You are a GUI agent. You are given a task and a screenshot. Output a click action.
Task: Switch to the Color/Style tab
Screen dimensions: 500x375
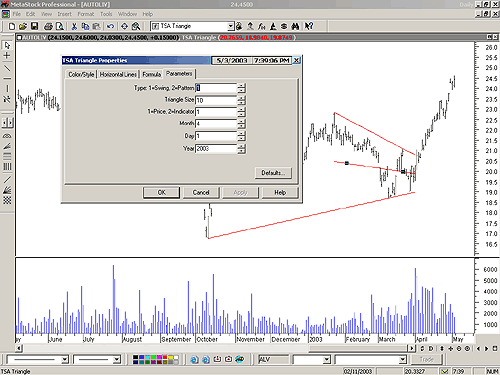tap(81, 74)
